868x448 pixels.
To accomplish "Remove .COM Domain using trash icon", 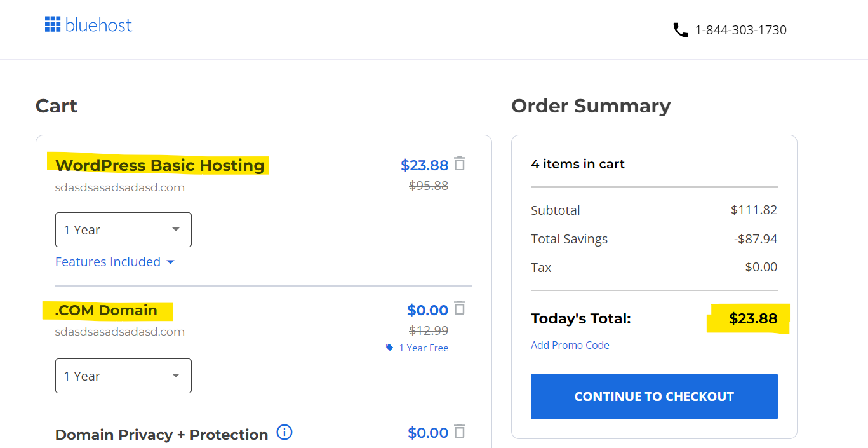I will pyautogui.click(x=460, y=308).
